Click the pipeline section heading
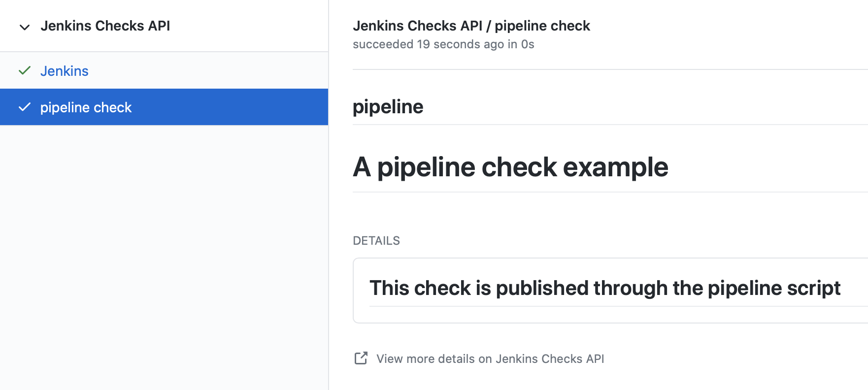Screen dimensions: 868x390 pos(388,107)
